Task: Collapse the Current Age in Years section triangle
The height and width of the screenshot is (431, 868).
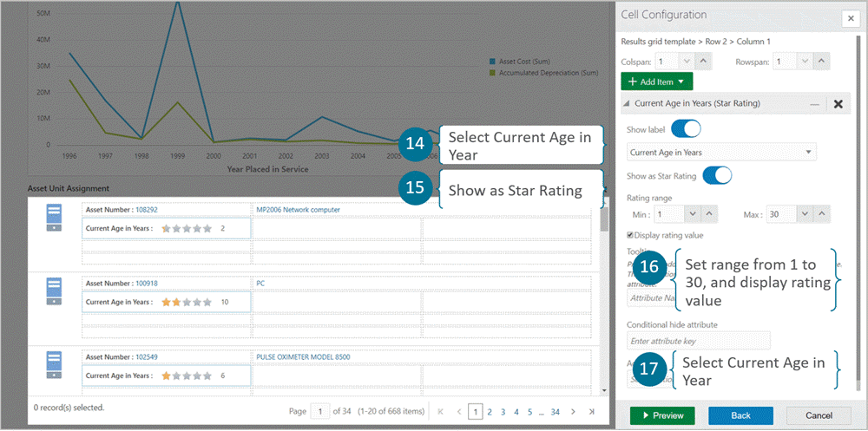Action: (627, 103)
